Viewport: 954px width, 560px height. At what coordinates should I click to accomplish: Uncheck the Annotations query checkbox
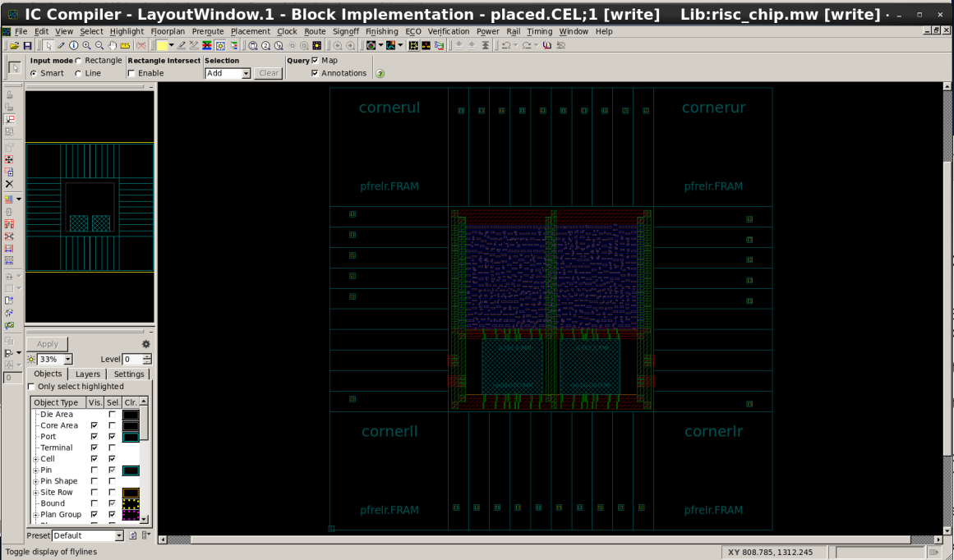click(313, 72)
